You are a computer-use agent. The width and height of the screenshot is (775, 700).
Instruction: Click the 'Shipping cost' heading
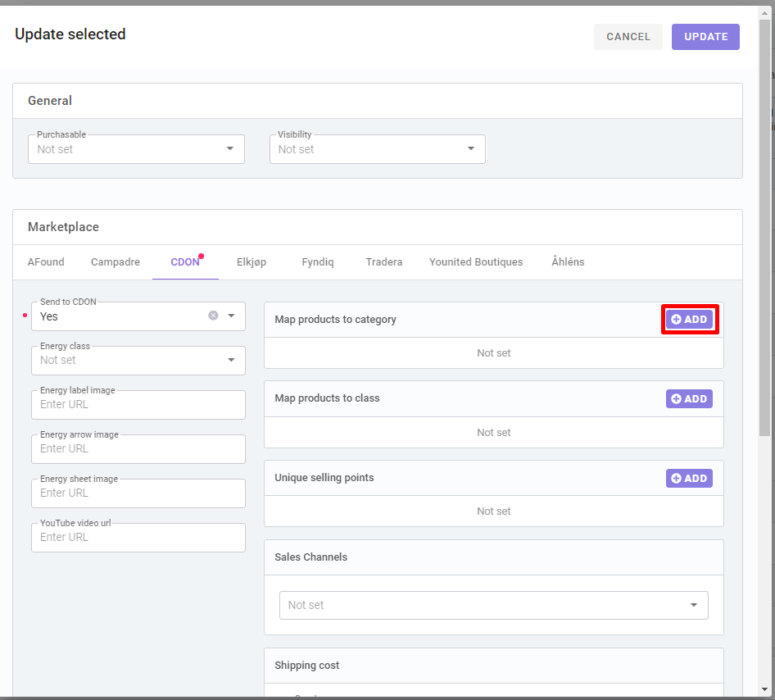pos(307,666)
